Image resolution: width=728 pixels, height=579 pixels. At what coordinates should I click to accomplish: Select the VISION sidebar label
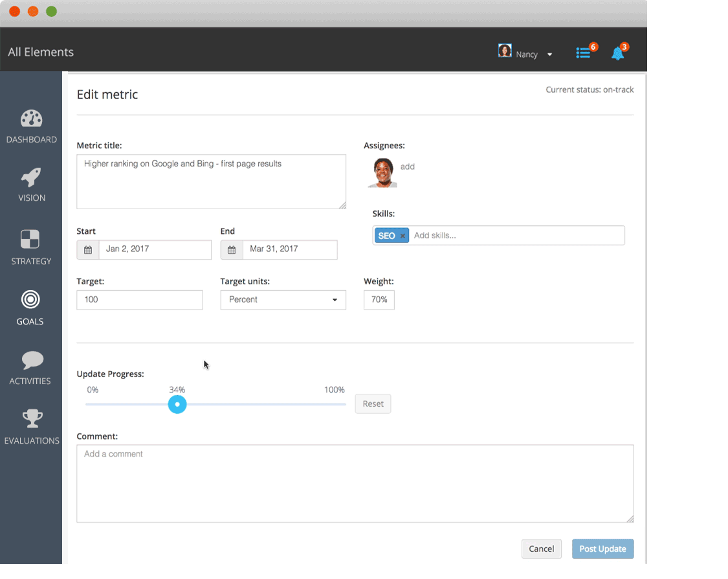point(32,198)
